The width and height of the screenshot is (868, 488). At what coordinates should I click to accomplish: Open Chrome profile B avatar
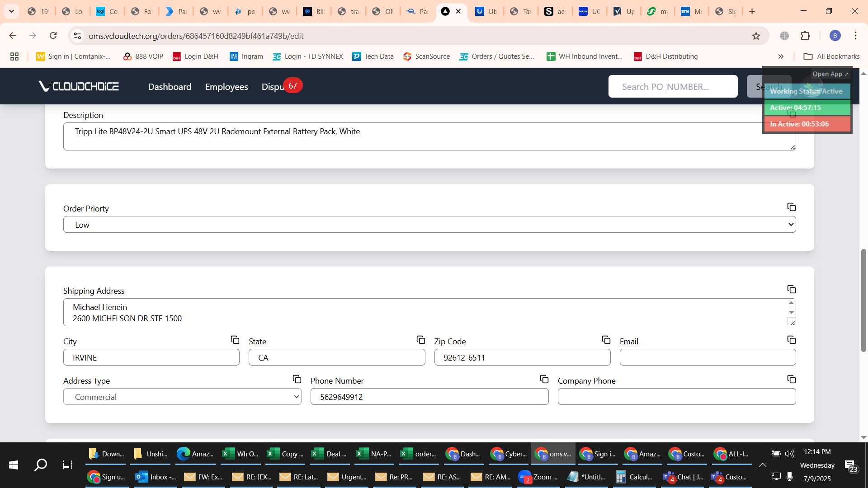835,36
